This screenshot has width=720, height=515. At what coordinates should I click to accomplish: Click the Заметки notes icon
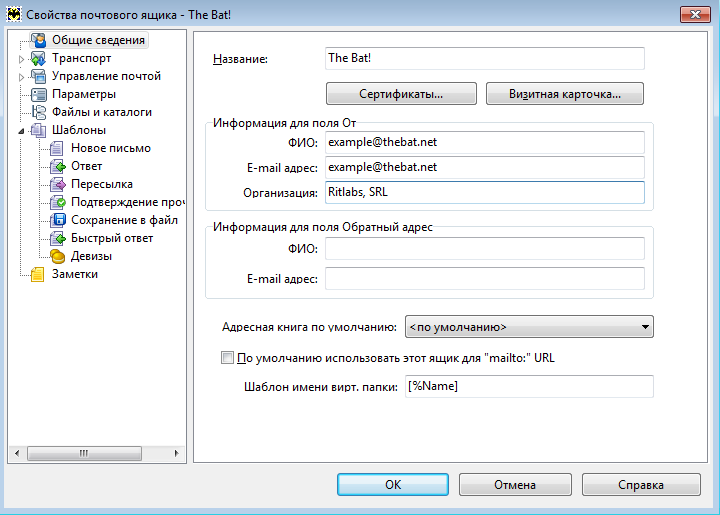pos(39,274)
